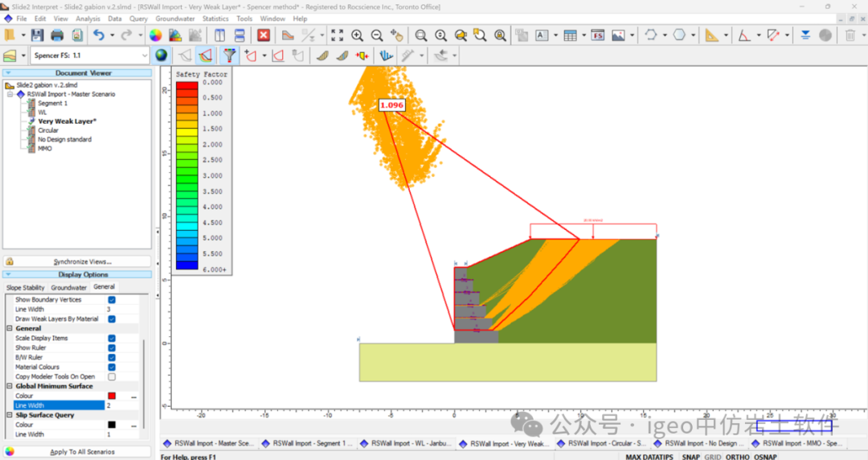Viewport: 868px width, 460px height.
Task: Toggle Scale Display Items checkbox
Action: [x=112, y=338]
